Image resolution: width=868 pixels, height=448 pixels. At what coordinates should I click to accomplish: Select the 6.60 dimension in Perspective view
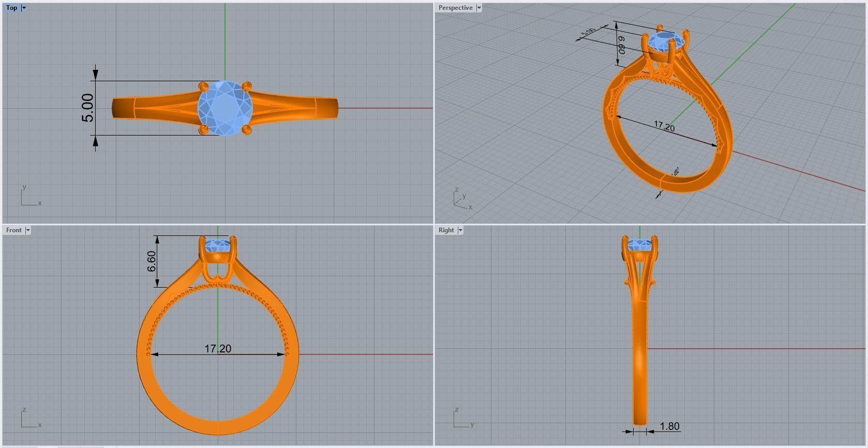tap(622, 44)
